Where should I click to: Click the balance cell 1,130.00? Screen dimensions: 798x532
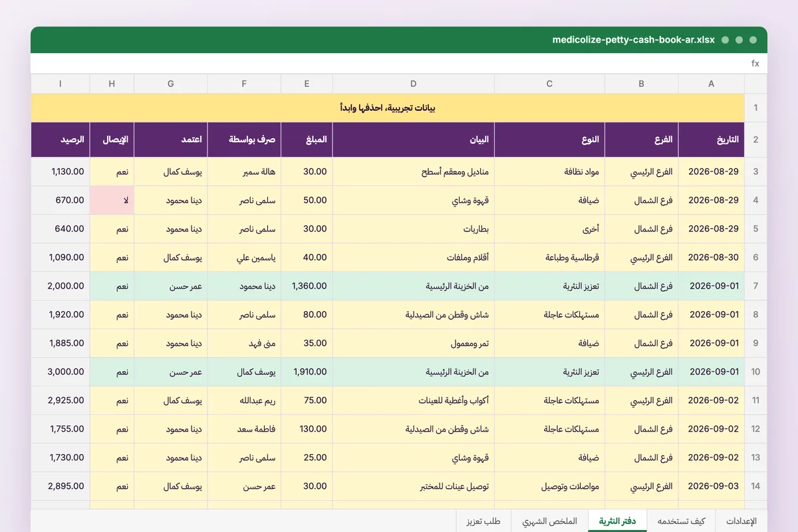(x=61, y=172)
